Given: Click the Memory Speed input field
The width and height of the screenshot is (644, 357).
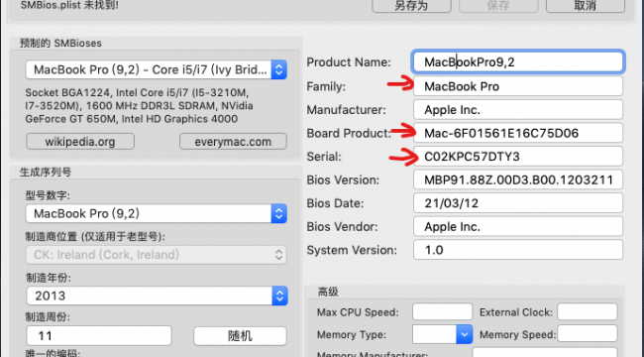Looking at the screenshot, I should point(588,333).
